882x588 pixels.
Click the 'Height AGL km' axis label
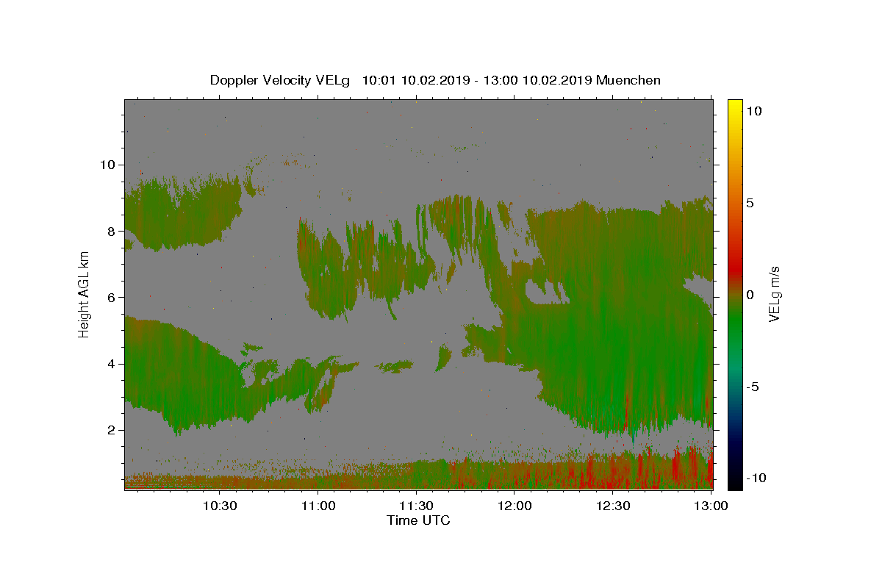(x=84, y=294)
